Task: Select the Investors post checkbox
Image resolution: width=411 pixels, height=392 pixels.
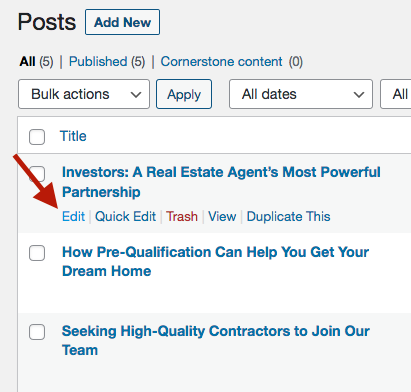Action: (37, 174)
